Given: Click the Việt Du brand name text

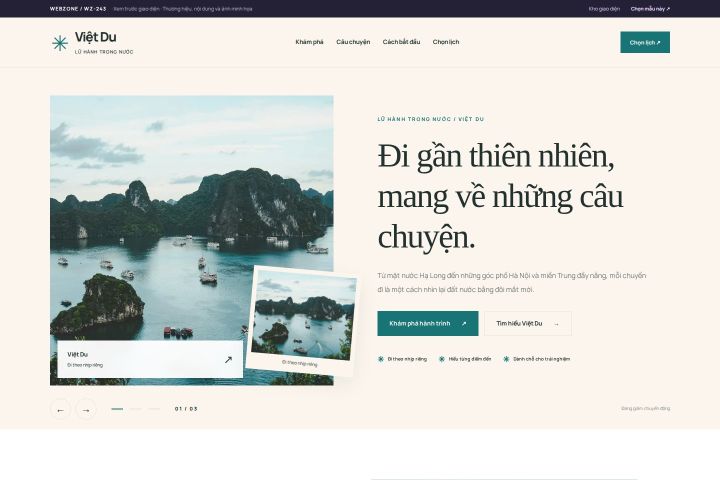Looking at the screenshot, I should click(x=96, y=37).
